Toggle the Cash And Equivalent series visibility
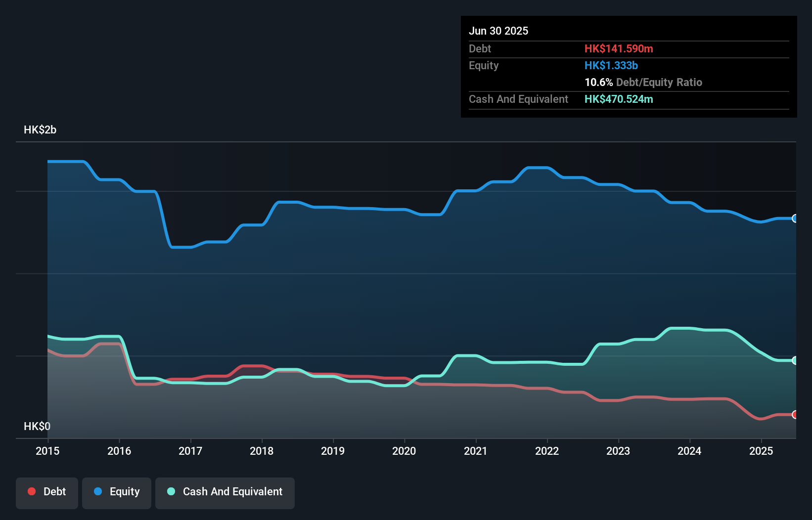Screen dimensions: 812x520 (x=225, y=493)
